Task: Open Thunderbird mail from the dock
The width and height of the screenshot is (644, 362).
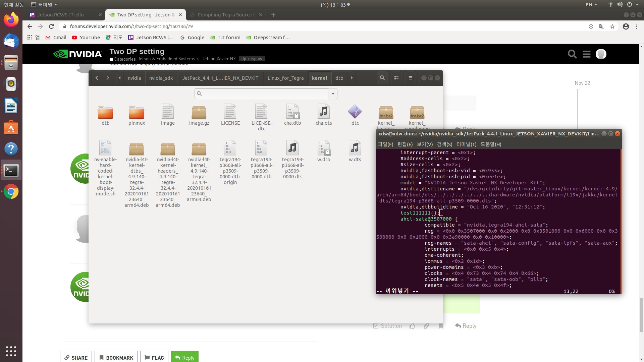Action: (x=11, y=41)
